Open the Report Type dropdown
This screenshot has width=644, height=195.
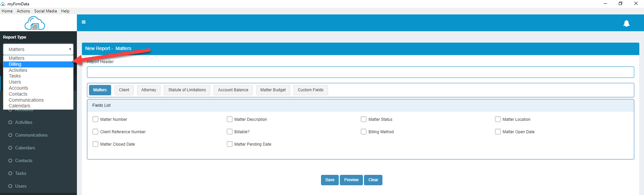(38, 49)
